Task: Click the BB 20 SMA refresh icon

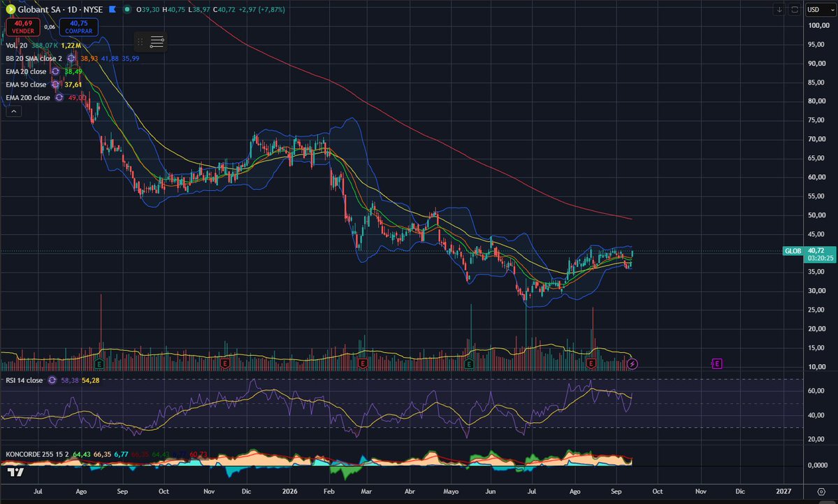Action: (x=71, y=58)
